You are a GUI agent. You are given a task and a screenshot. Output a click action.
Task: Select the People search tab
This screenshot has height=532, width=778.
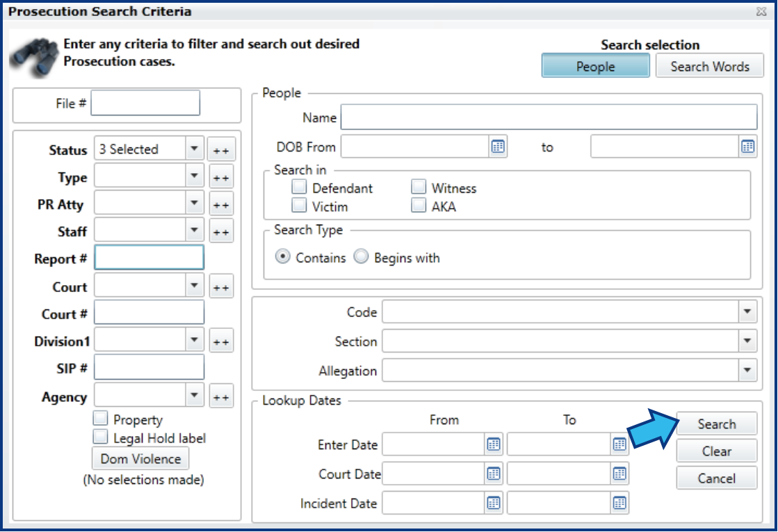click(x=595, y=67)
